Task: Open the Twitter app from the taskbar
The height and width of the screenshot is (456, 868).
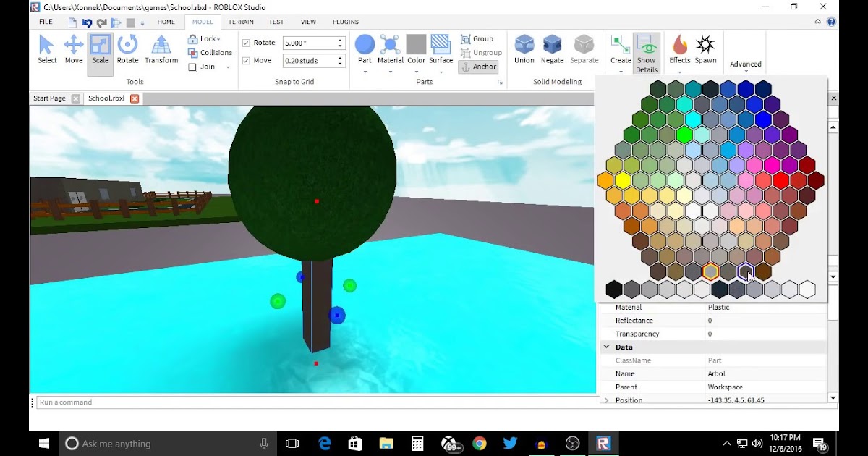Action: tap(510, 443)
